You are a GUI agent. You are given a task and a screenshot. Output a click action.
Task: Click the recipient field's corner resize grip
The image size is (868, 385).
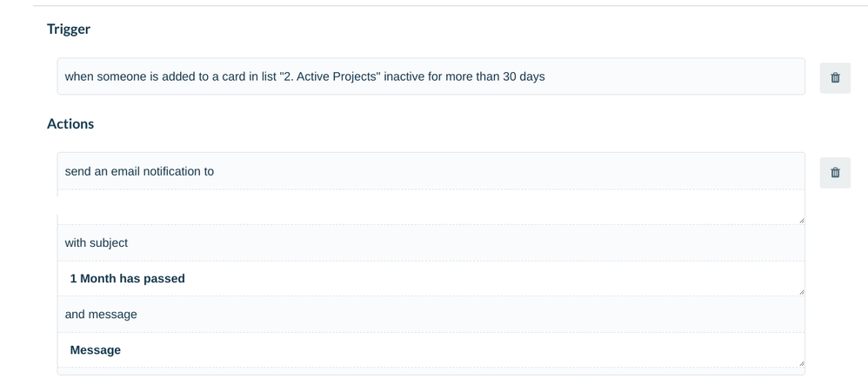801,220
